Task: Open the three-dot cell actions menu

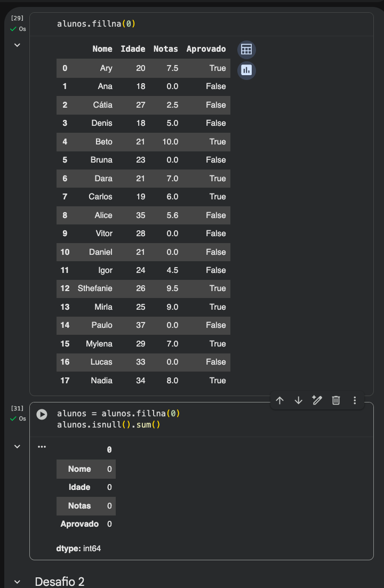Action: (355, 400)
